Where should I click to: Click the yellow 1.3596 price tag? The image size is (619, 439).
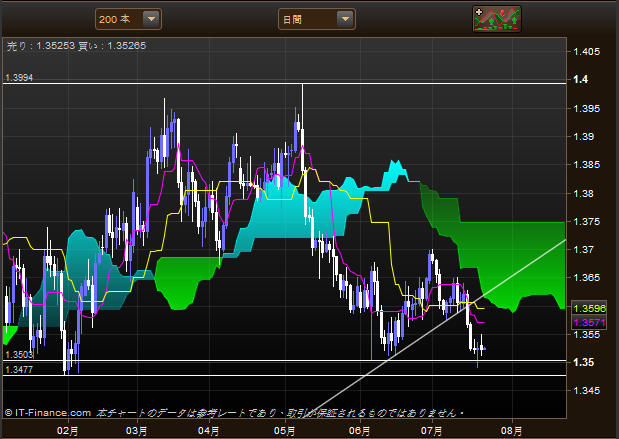[589, 308]
